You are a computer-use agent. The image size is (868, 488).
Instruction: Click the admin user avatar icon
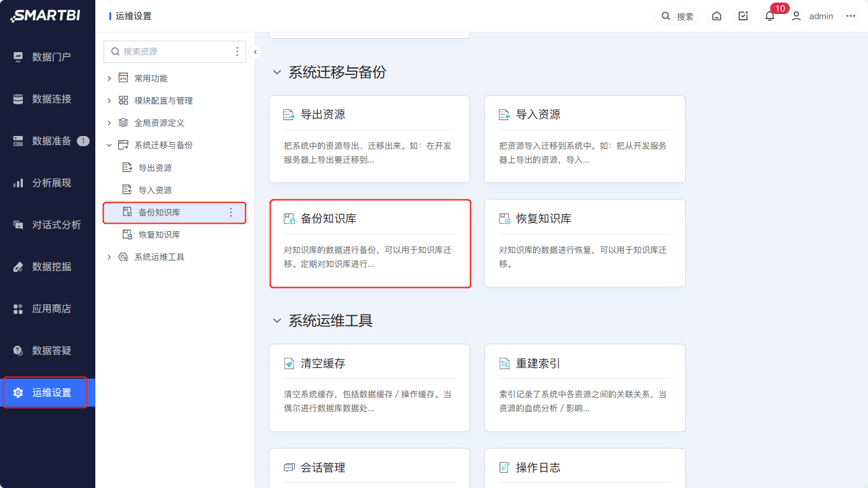(x=796, y=16)
